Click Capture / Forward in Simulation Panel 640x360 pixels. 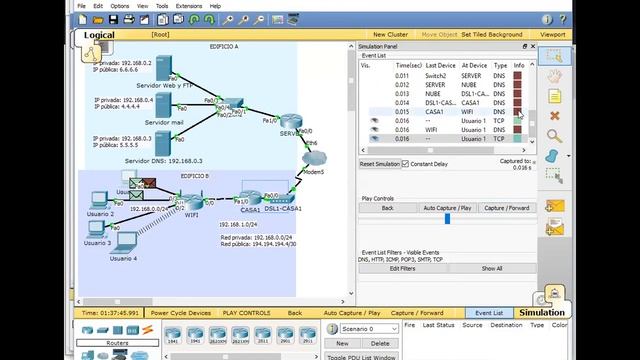pyautogui.click(x=507, y=208)
